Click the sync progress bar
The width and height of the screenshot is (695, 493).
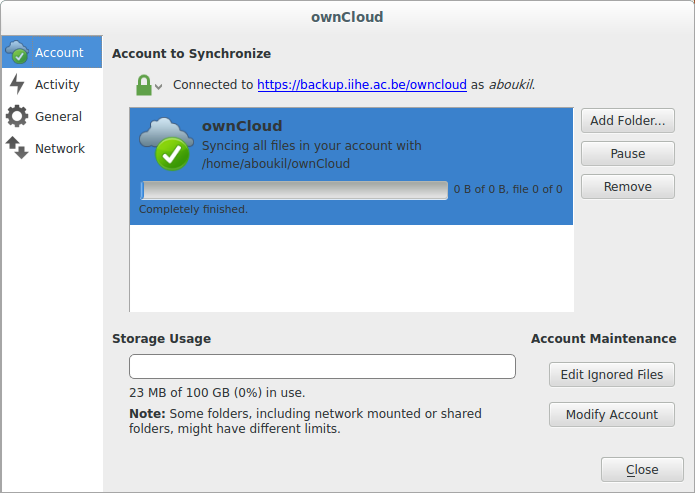(294, 190)
